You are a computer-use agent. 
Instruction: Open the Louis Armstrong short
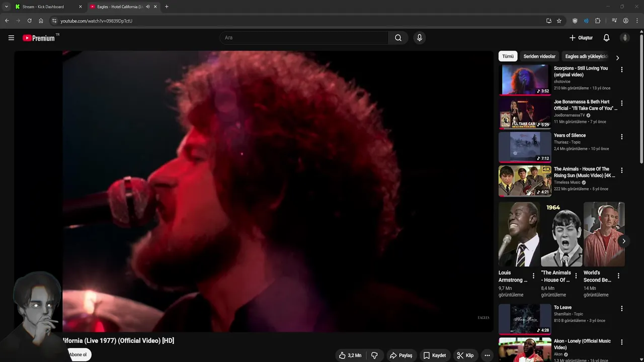(519, 234)
